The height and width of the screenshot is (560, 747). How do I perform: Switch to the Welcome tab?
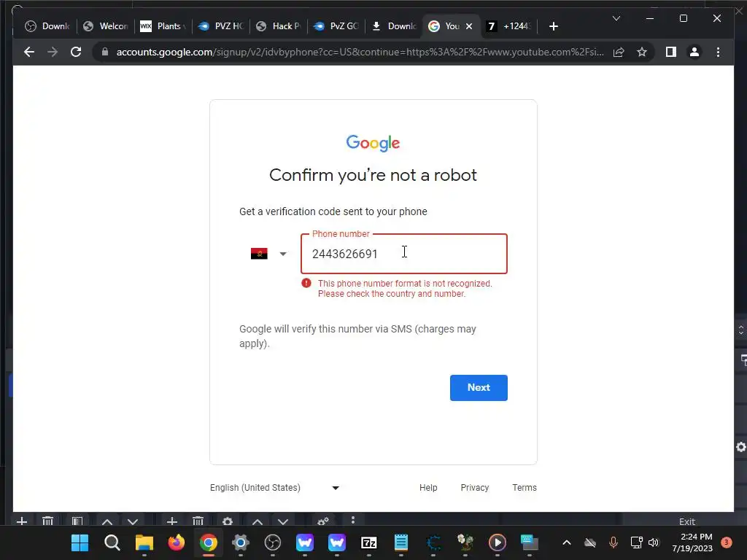105,26
